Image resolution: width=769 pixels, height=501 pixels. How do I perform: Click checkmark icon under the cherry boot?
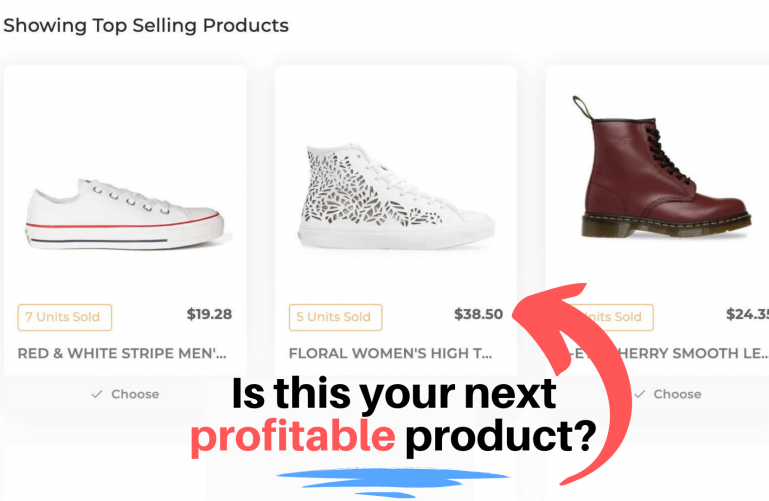(640, 394)
